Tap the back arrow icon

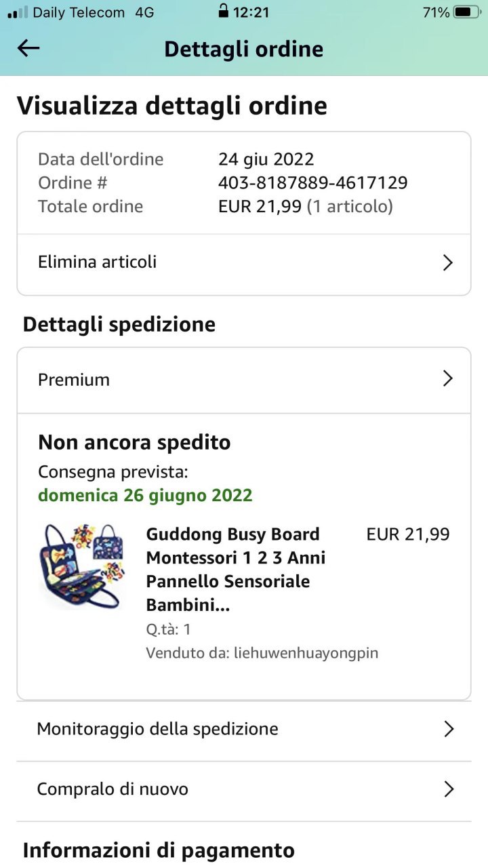(x=28, y=48)
